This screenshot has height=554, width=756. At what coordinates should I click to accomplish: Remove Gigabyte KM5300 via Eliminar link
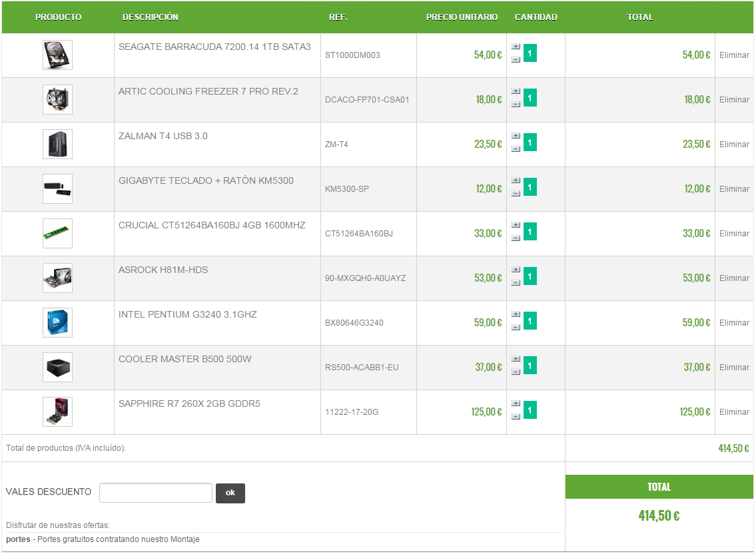734,188
